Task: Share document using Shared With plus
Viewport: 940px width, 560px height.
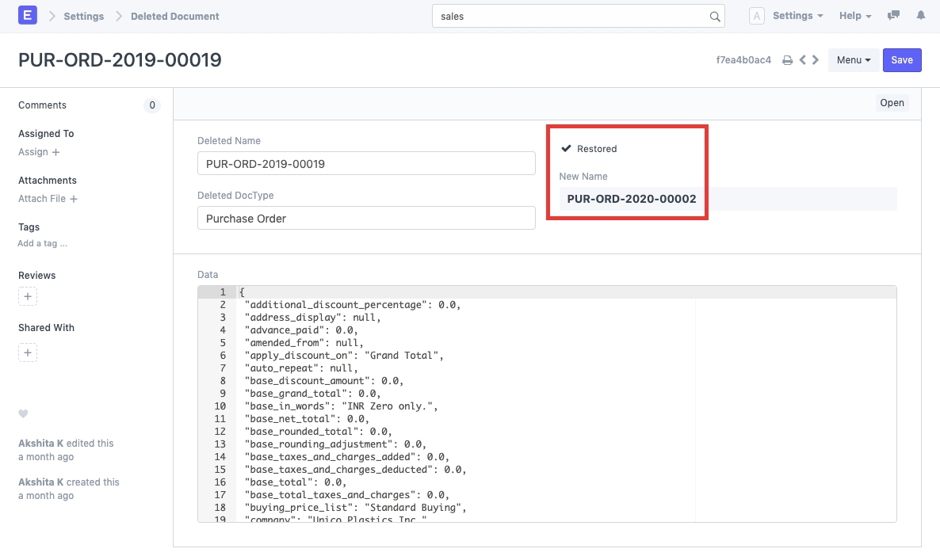Action: click(x=28, y=352)
